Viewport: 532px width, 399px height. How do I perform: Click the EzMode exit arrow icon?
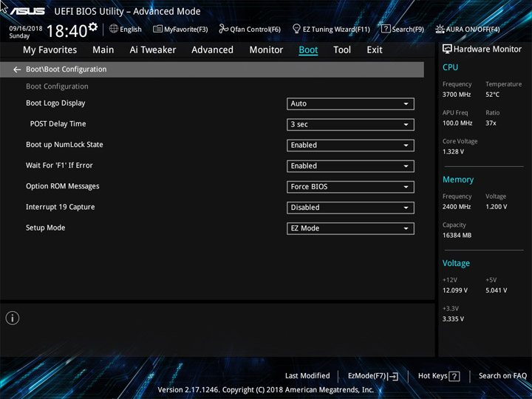pyautogui.click(x=393, y=376)
